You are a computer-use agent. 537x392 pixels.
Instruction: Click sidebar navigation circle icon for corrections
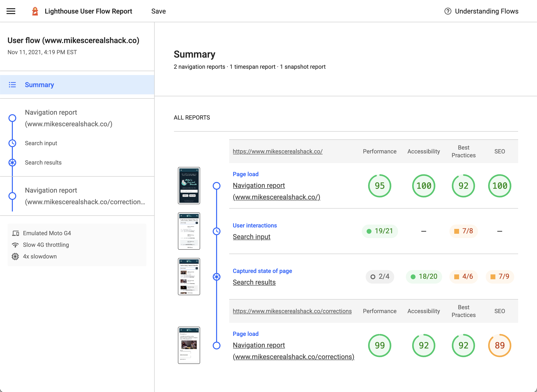click(x=12, y=196)
